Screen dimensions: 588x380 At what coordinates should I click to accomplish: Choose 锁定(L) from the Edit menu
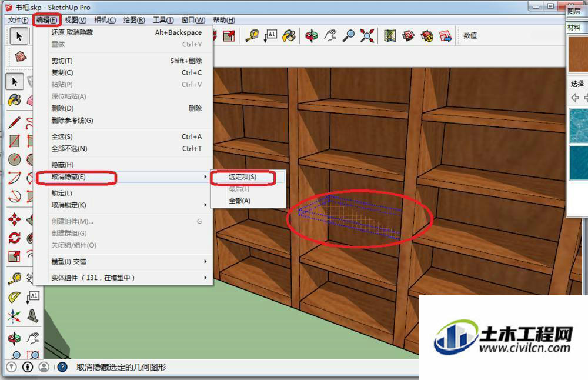tap(123, 193)
